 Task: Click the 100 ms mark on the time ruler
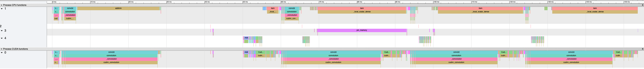point(436,2)
